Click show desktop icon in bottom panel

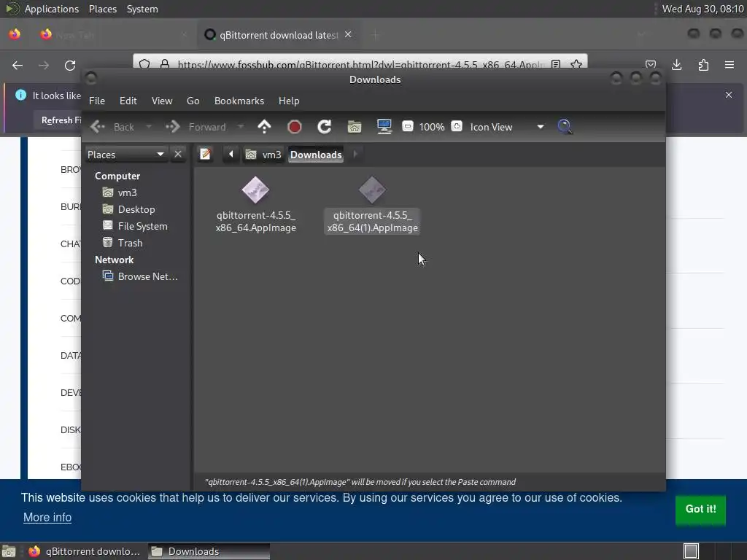click(x=9, y=551)
